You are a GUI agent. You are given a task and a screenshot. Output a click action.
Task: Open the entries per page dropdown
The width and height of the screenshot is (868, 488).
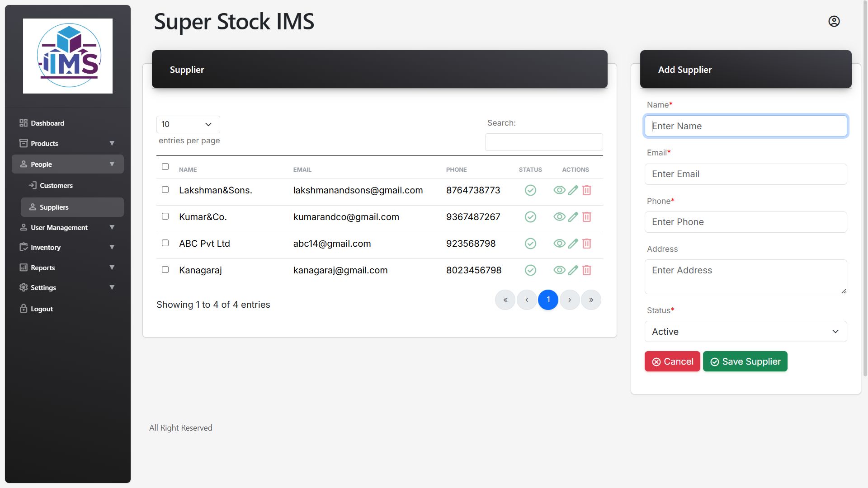(188, 124)
